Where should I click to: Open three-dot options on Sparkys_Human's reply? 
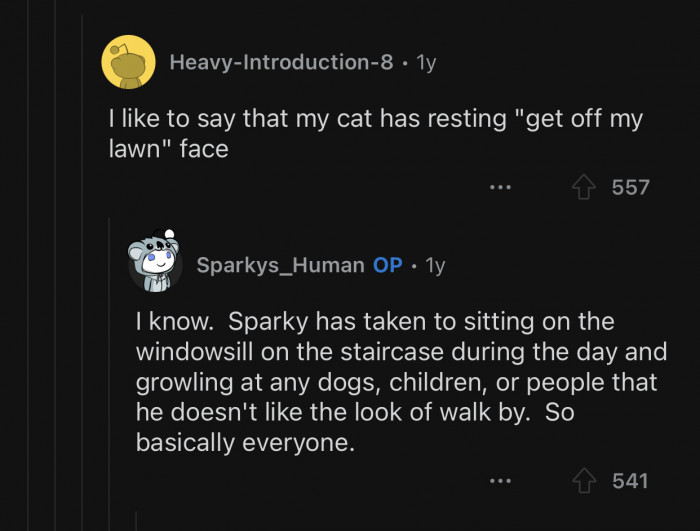[501, 481]
